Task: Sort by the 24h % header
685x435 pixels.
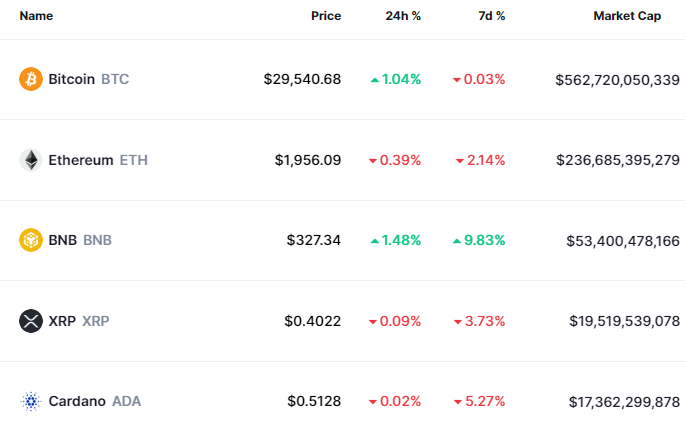Action: [x=403, y=16]
